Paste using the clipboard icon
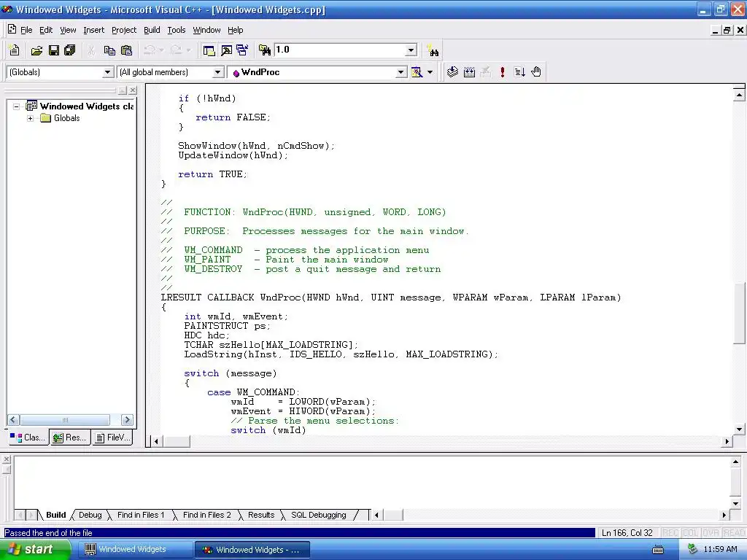Screen dimensions: 747x560 (x=126, y=50)
